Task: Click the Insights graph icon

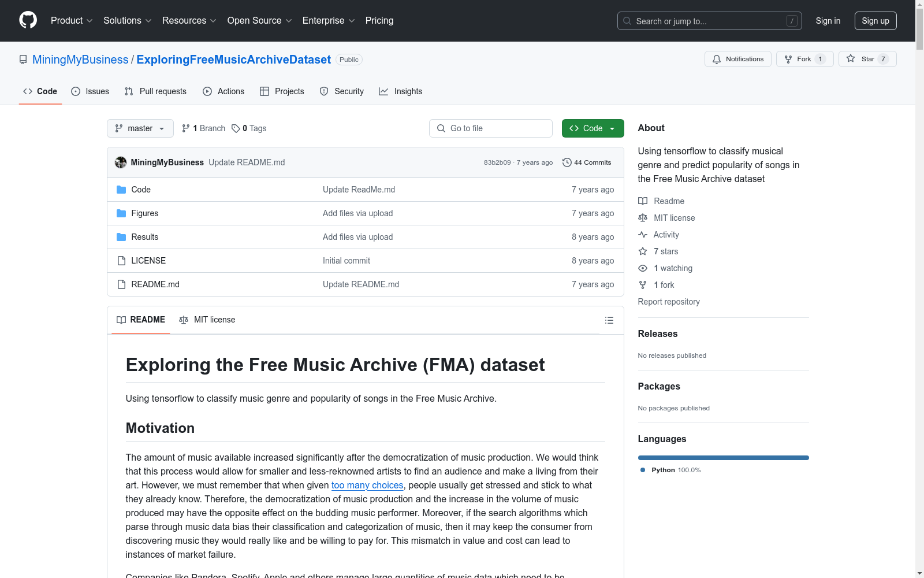Action: point(383,91)
